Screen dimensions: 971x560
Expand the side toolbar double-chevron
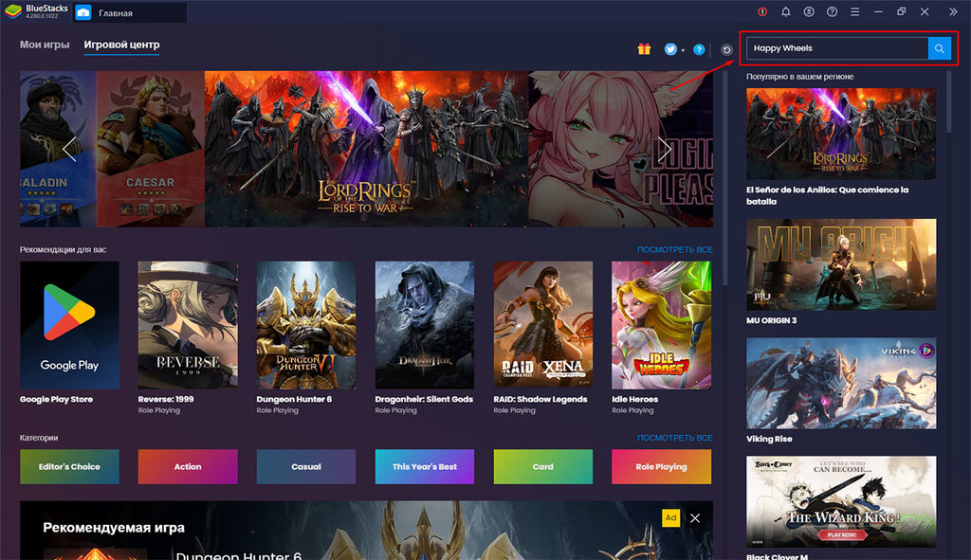953,11
